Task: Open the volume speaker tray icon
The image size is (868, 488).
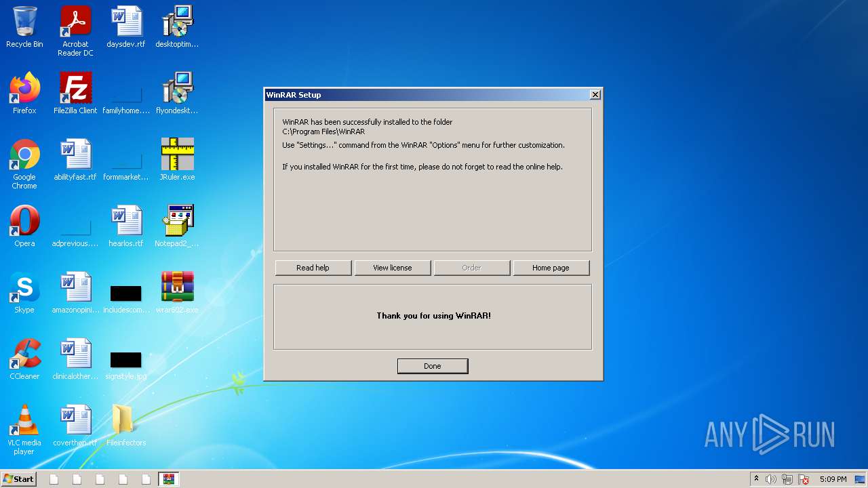Action: click(x=770, y=479)
